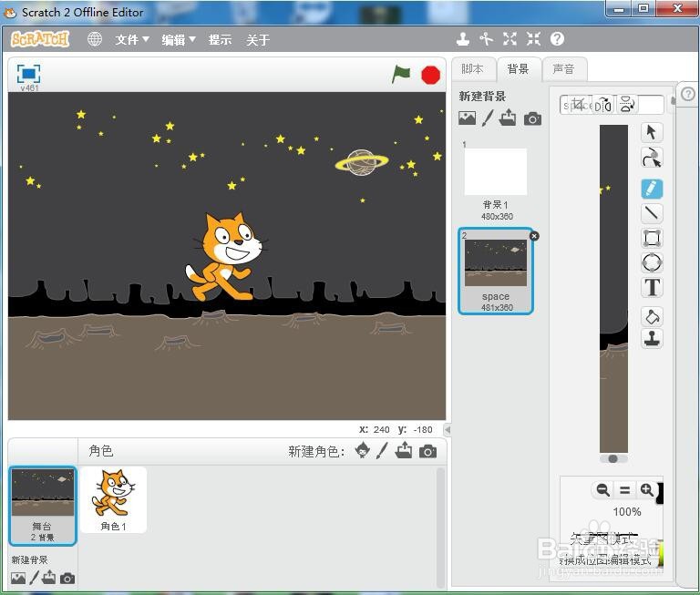Click the backdrop name input field
The height and width of the screenshot is (595, 700).
612,106
